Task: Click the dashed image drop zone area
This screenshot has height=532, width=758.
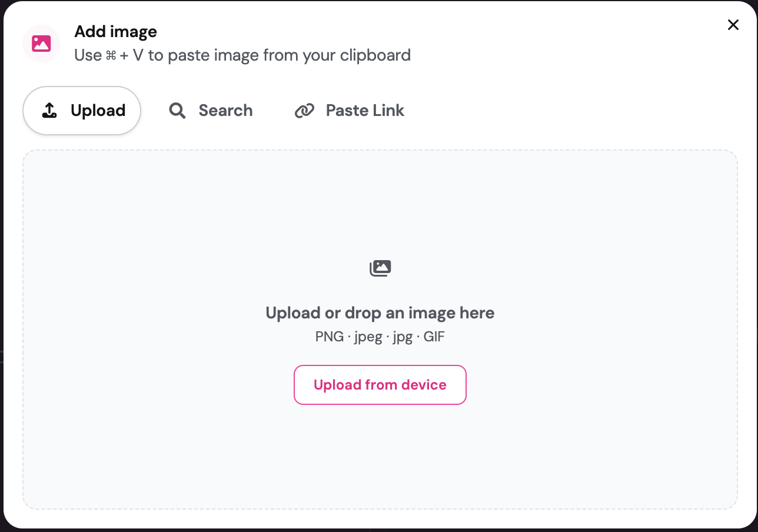Action: [x=380, y=330]
